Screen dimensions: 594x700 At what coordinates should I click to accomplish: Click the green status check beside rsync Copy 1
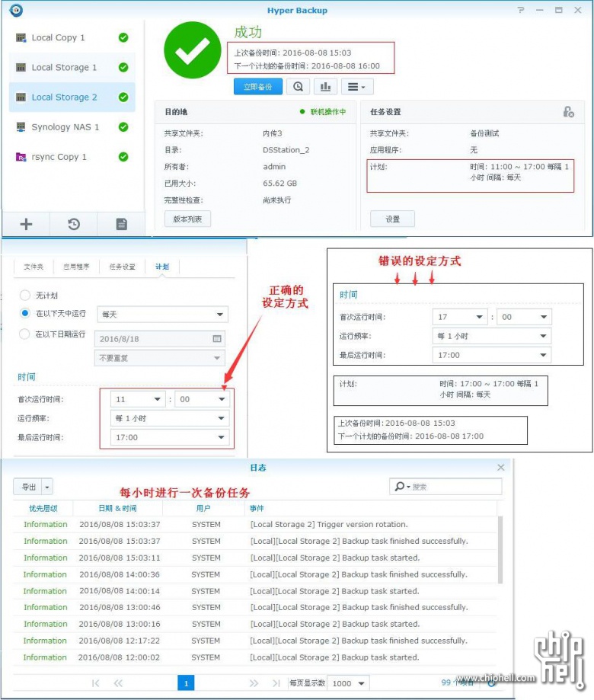click(x=123, y=157)
